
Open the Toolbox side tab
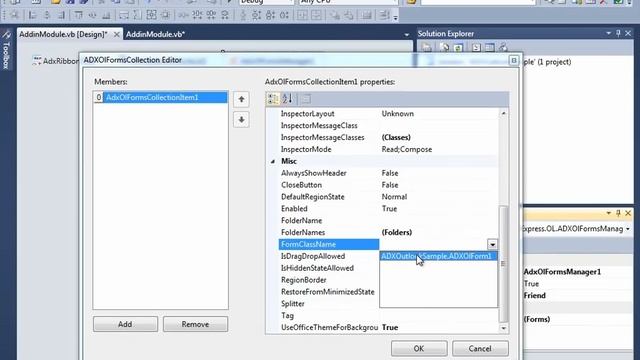6,50
